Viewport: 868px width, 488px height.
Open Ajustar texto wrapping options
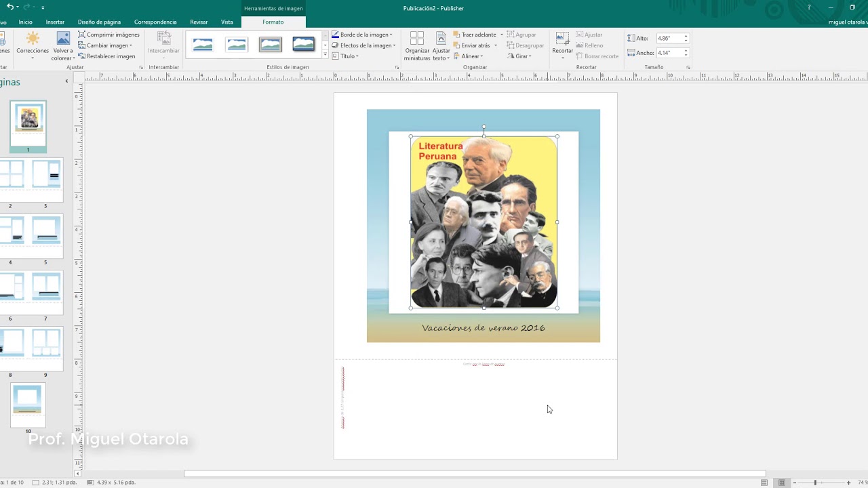(x=441, y=46)
